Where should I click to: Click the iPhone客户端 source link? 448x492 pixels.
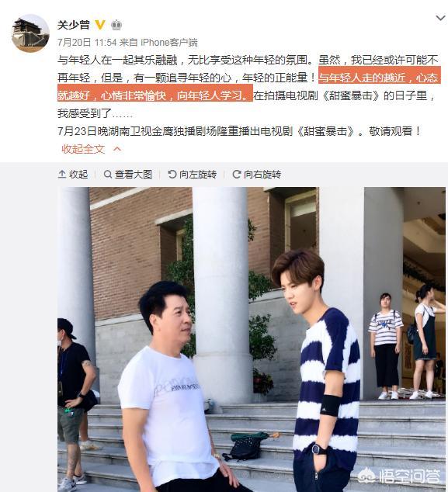pos(169,42)
